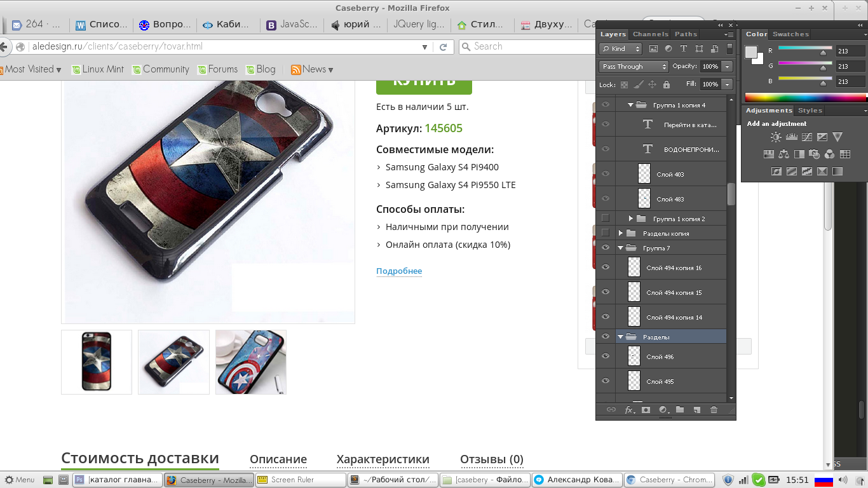868x488 pixels.
Task: Create new fill or adjustment layer
Action: coord(663,410)
